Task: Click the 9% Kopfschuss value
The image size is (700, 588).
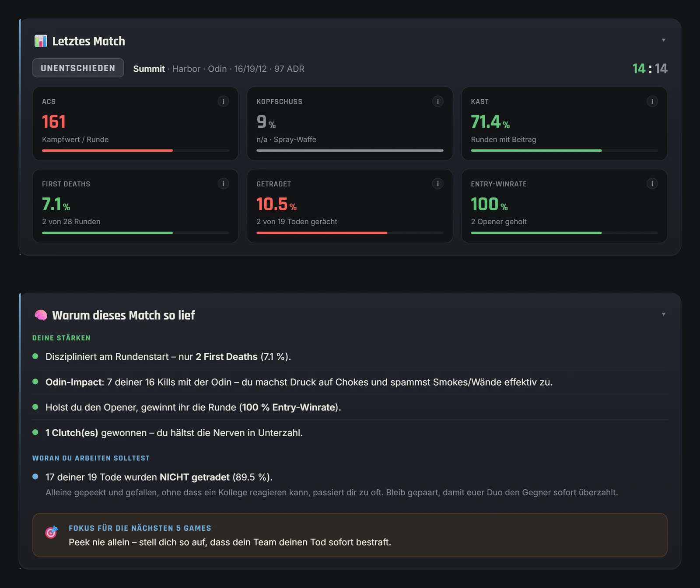Action: pos(266,122)
